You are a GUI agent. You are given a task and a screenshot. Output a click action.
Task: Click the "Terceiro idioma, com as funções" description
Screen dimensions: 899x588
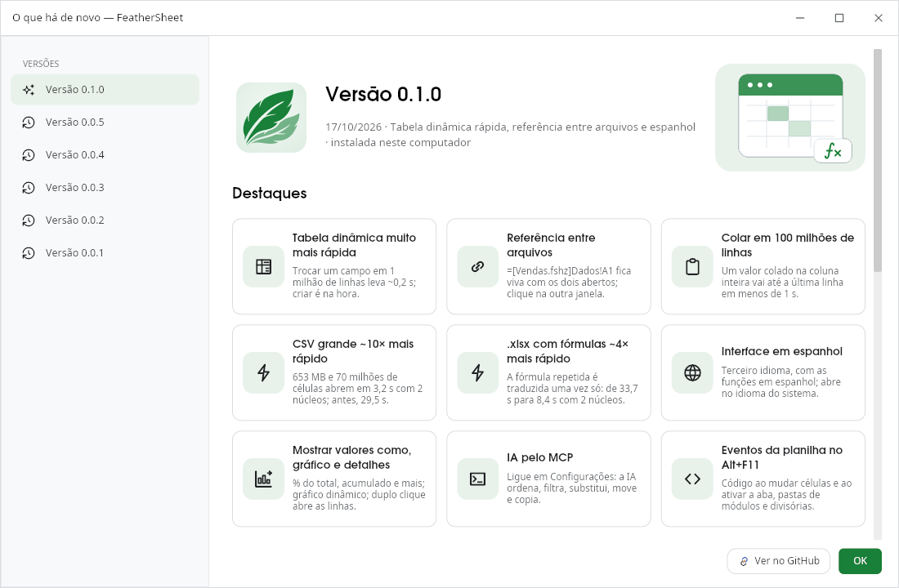click(780, 381)
